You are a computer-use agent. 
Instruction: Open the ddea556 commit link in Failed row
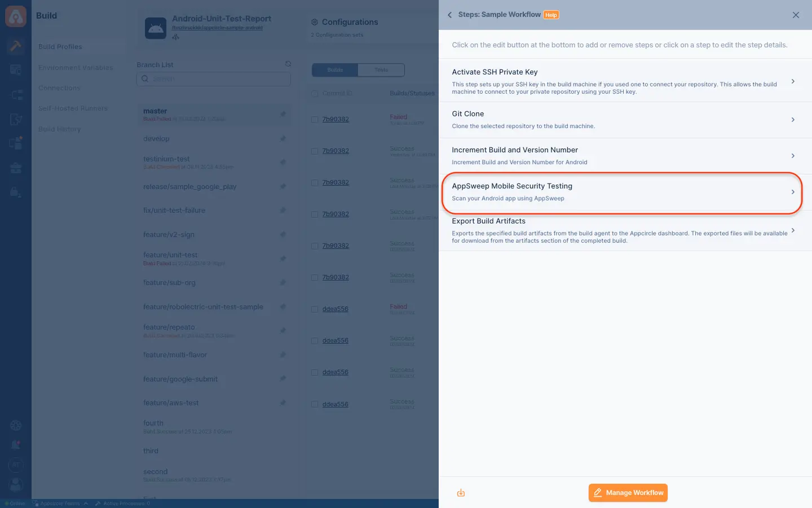336,309
